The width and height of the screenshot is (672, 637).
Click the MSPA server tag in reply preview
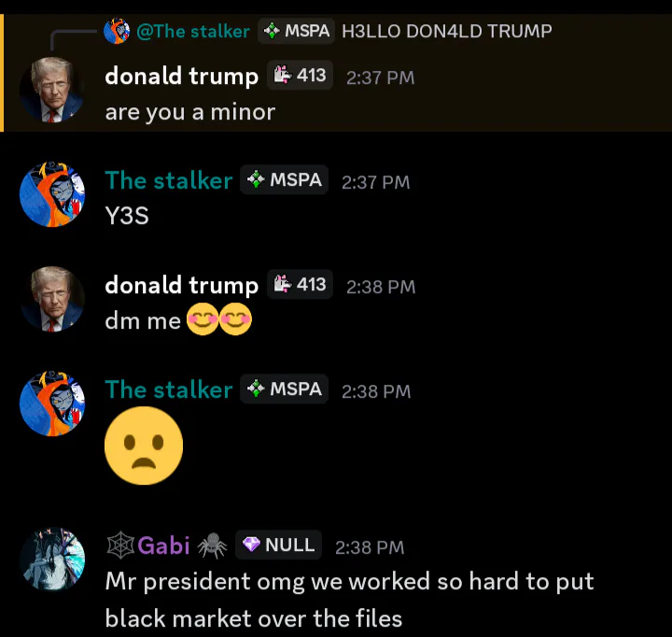point(296,31)
